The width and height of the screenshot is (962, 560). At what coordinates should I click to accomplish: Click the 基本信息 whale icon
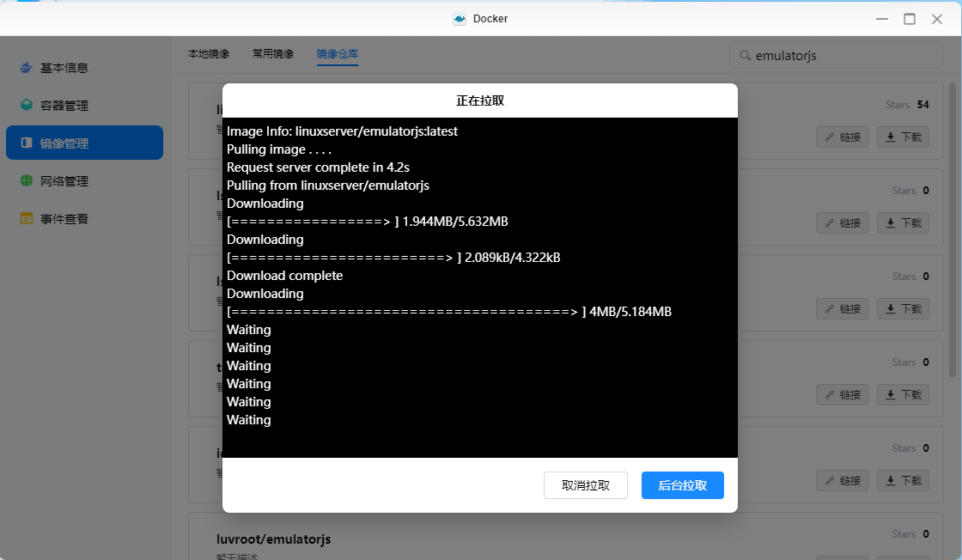click(27, 68)
